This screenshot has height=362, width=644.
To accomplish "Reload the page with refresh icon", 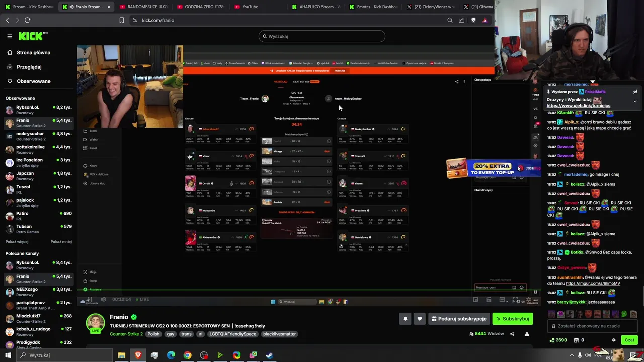I will tap(27, 20).
